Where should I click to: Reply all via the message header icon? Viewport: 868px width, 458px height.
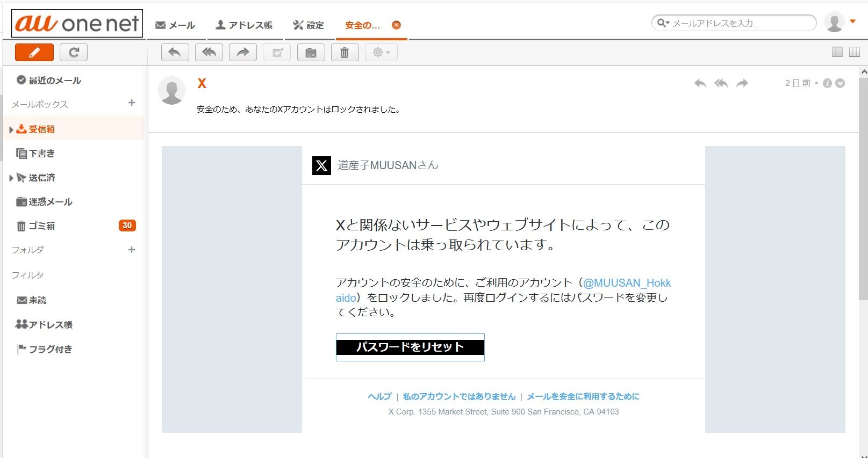[x=721, y=83]
